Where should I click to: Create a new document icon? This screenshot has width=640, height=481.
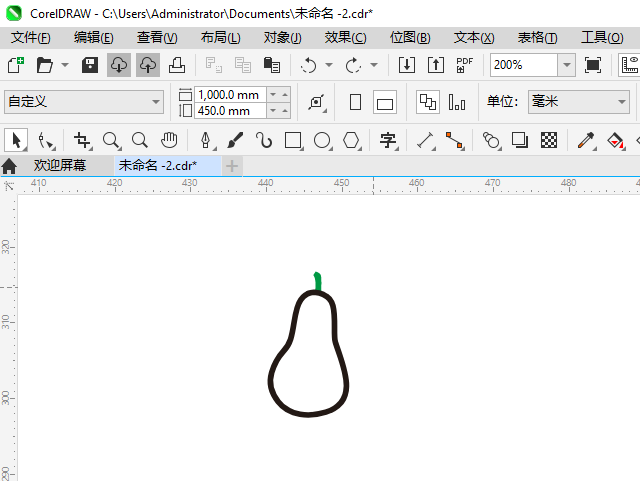click(16, 65)
